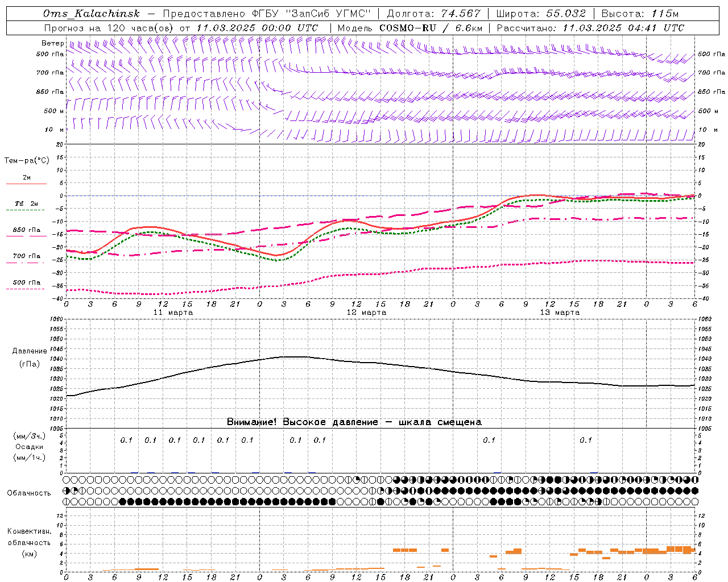The height and width of the screenshot is (582, 728).
Task: Click the Рассчитано: 11.03.2025 04:41 UTC timestamp
Action: pos(590,28)
